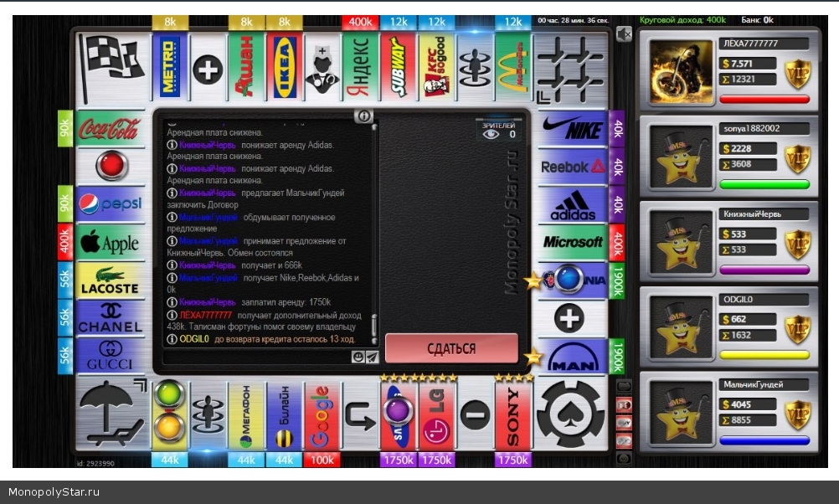Click the Круговой доход: 400k label

(x=682, y=20)
